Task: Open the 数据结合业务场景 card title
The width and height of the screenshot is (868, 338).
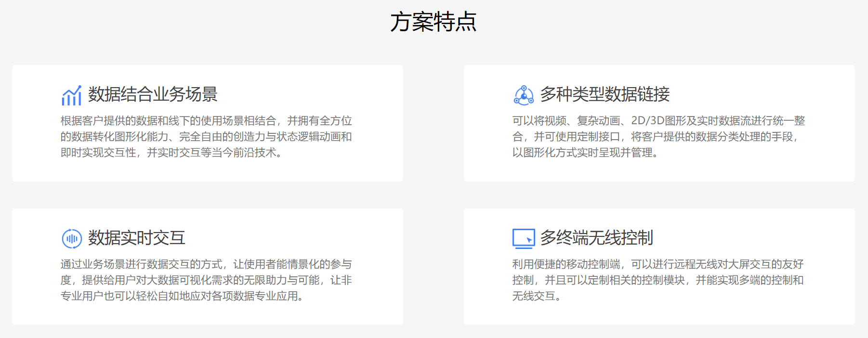Action: coord(153,94)
